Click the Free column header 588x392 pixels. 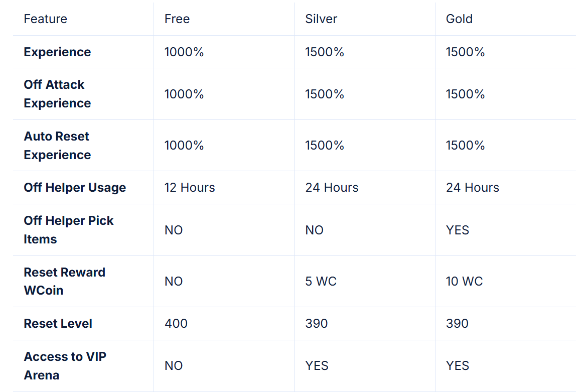(177, 19)
